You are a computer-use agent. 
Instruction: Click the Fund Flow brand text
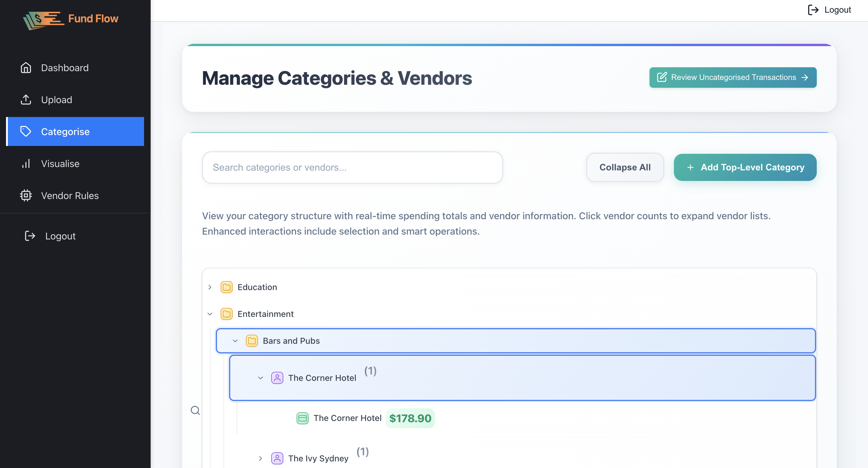coord(93,18)
